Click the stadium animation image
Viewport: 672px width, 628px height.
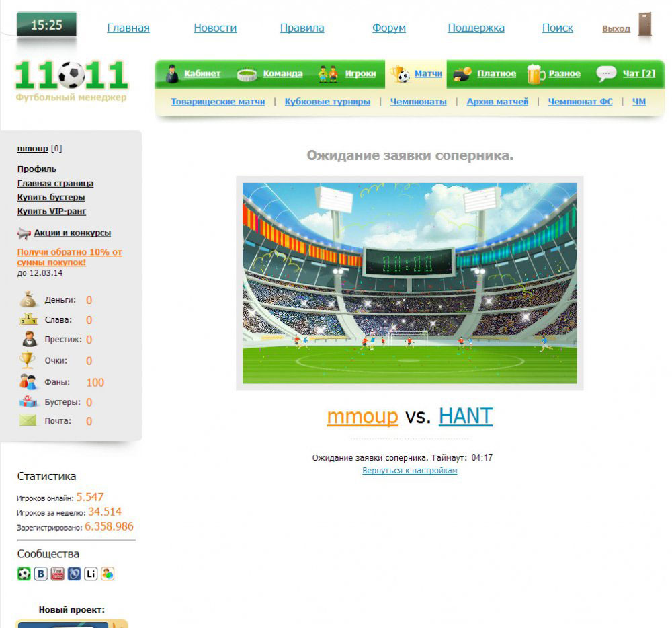409,282
